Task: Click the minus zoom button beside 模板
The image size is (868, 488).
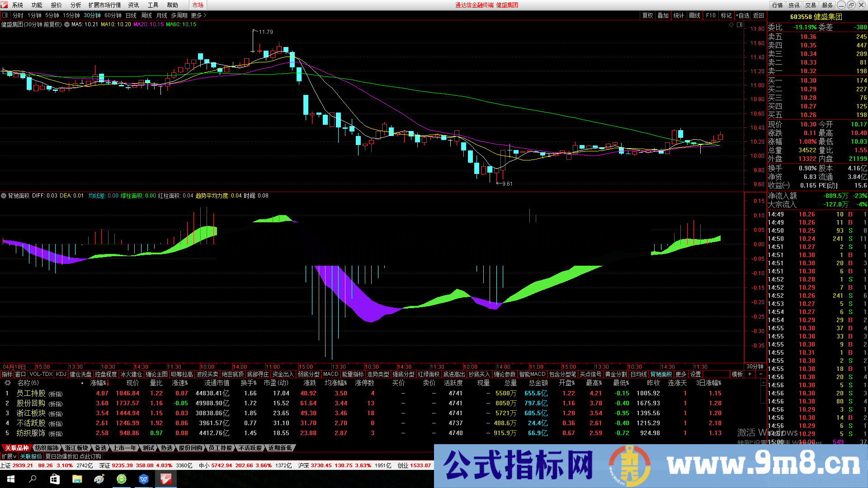Action: pos(760,374)
